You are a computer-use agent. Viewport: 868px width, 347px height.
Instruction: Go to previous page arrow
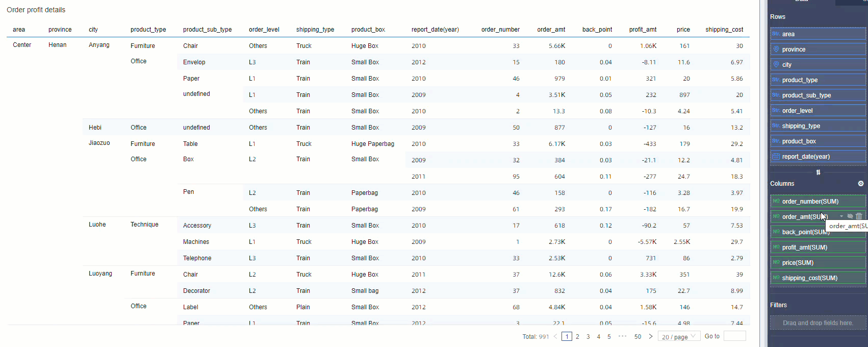(x=555, y=337)
